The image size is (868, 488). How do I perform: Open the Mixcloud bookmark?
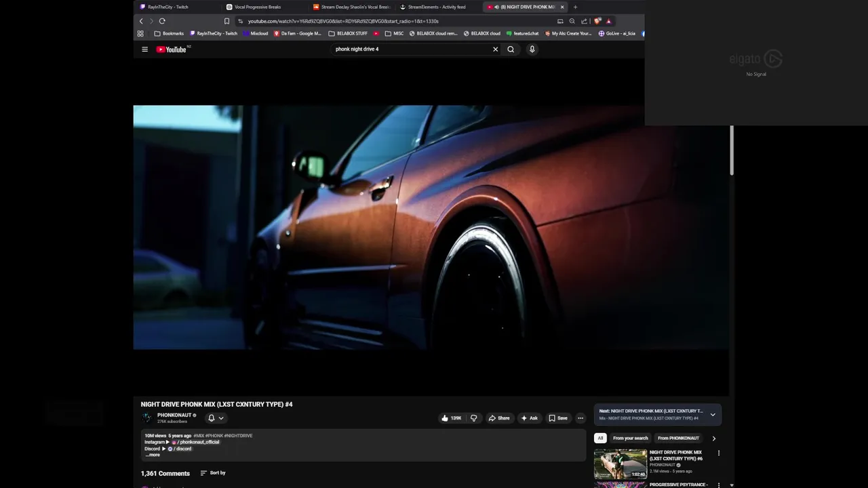(256, 33)
